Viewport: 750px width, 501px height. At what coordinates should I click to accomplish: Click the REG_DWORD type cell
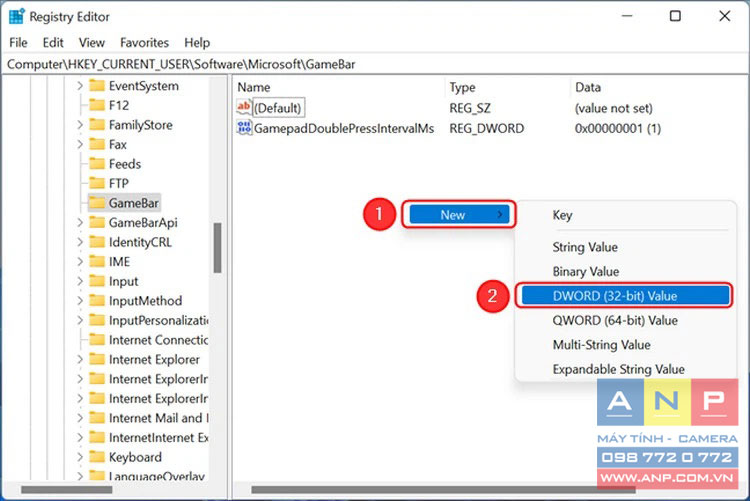486,129
